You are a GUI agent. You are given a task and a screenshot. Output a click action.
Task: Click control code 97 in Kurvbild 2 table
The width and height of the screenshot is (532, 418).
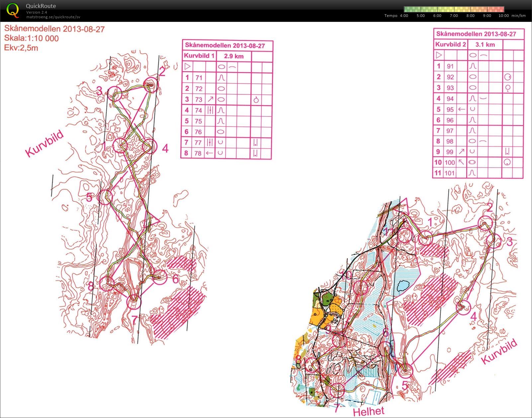coord(450,131)
